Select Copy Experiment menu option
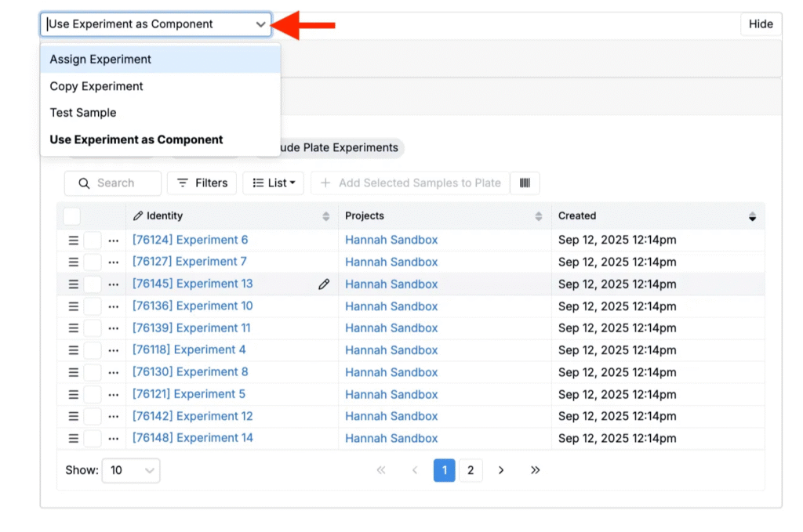 96,86
